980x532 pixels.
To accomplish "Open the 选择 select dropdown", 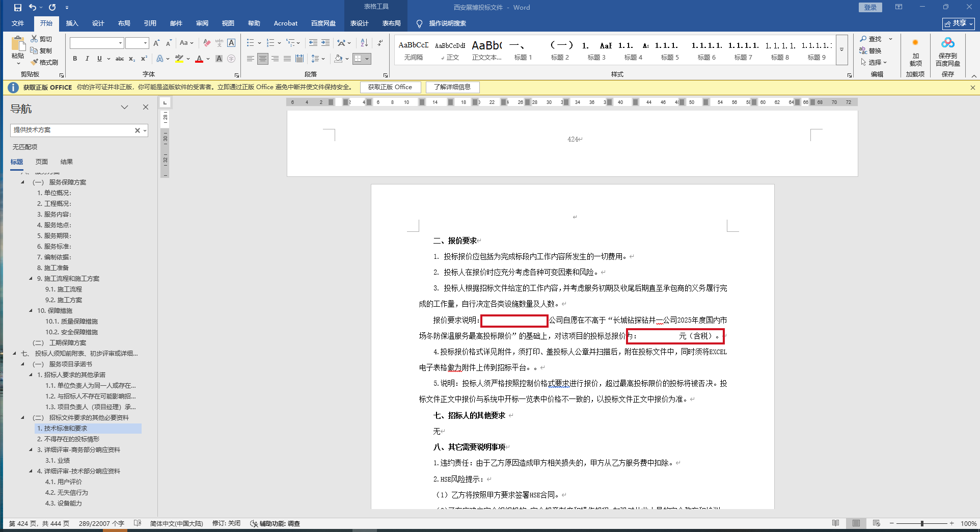I will 875,62.
